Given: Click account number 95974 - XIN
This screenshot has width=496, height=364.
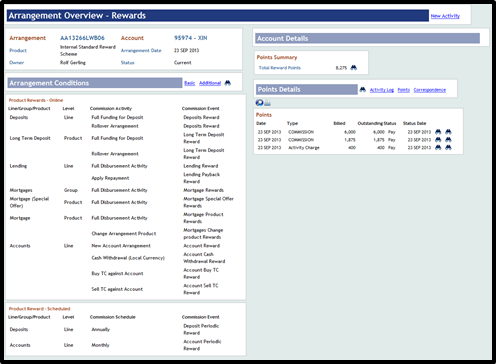Looking at the screenshot, I should tap(190, 38).
